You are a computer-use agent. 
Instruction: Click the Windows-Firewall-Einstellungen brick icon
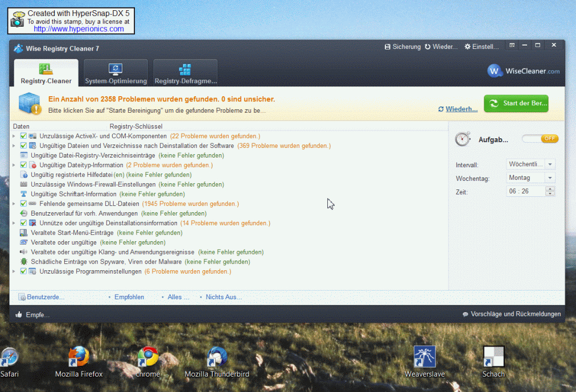(24, 184)
